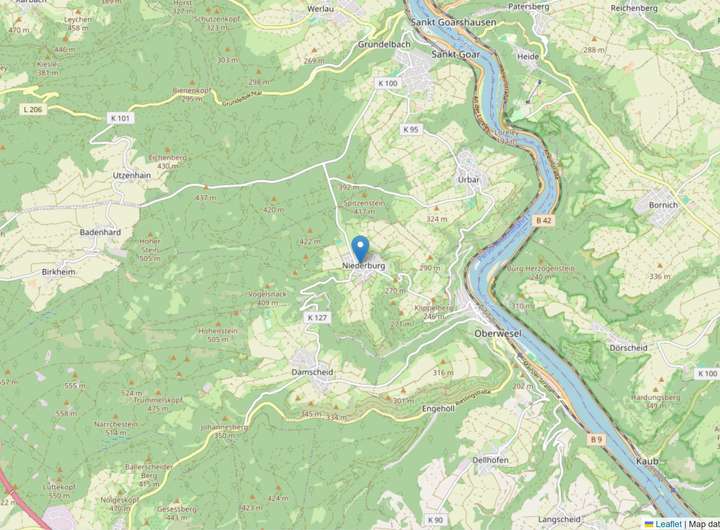Click the Bornich town label
The width and height of the screenshot is (720, 530).
click(663, 205)
